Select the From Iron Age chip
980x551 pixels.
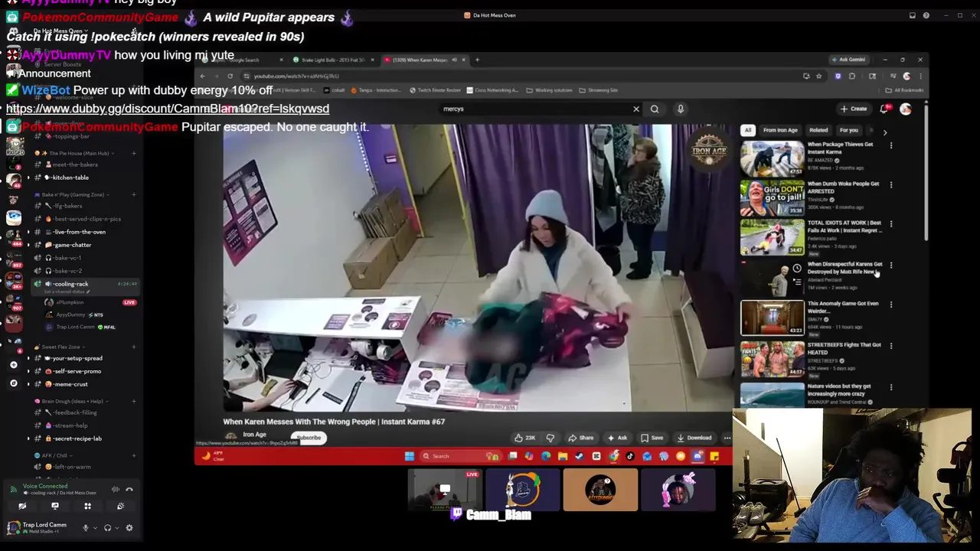[780, 130]
